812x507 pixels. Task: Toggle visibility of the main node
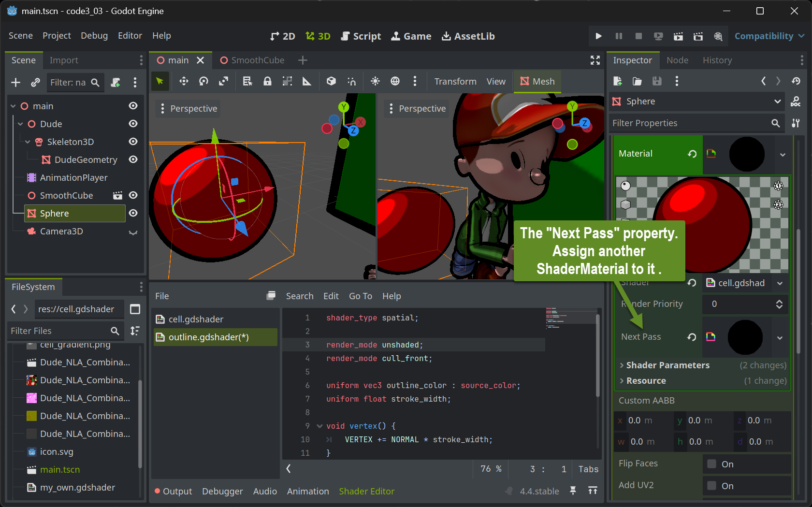(x=133, y=106)
